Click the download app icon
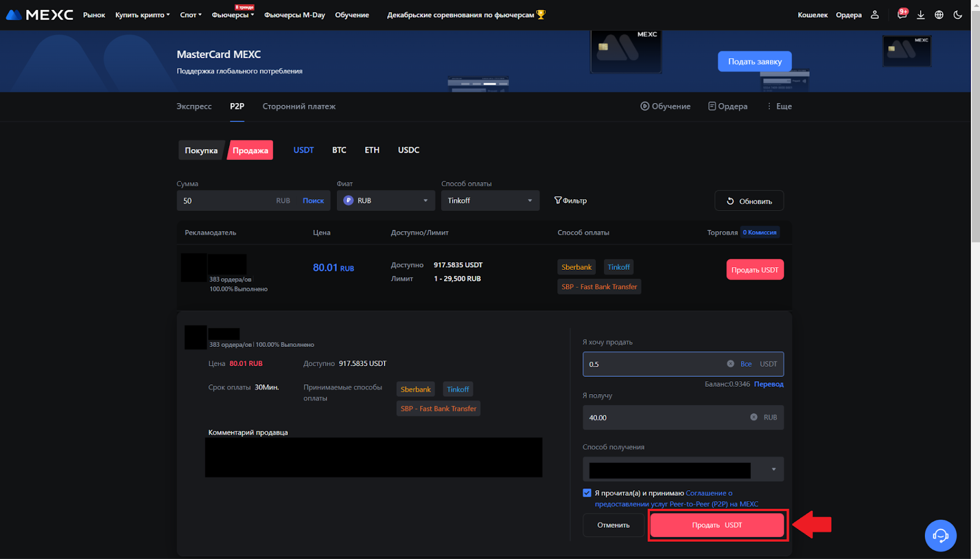980x559 pixels. (921, 15)
